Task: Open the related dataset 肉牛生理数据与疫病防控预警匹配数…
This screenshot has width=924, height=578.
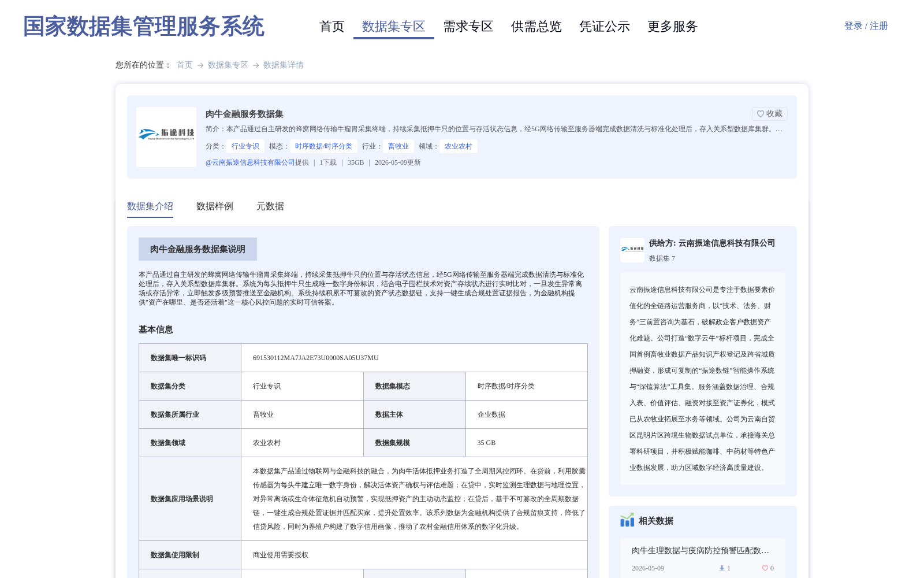Action: pos(701,550)
